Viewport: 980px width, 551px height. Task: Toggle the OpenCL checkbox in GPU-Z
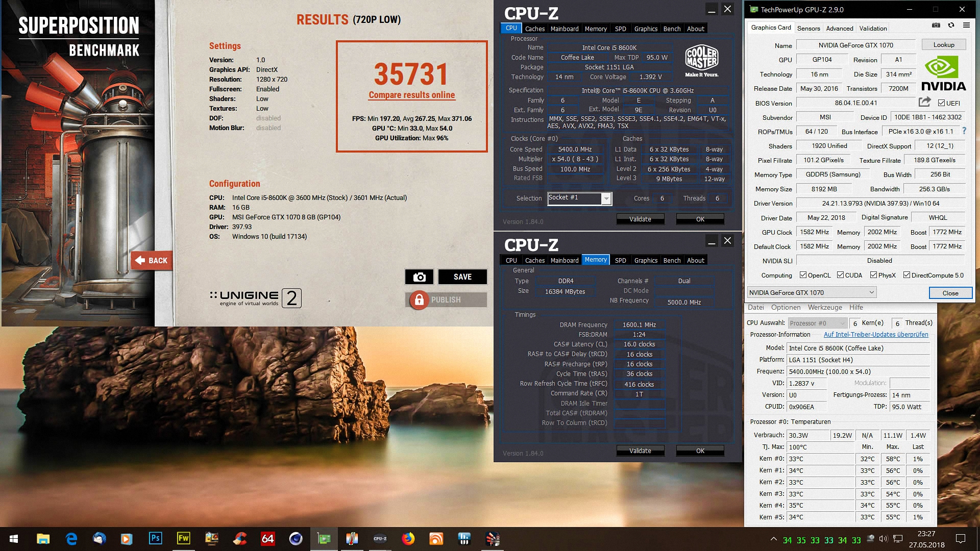click(x=803, y=275)
